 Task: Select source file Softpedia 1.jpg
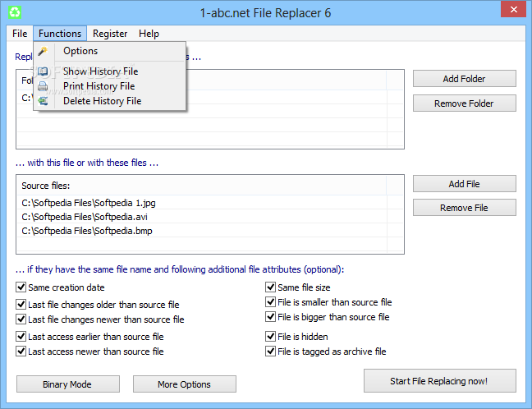point(202,203)
